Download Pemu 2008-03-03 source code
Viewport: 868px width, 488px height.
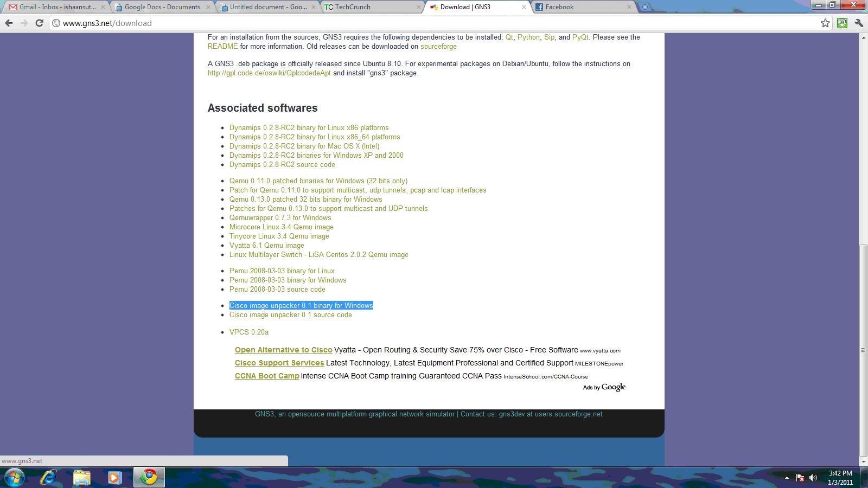click(277, 290)
